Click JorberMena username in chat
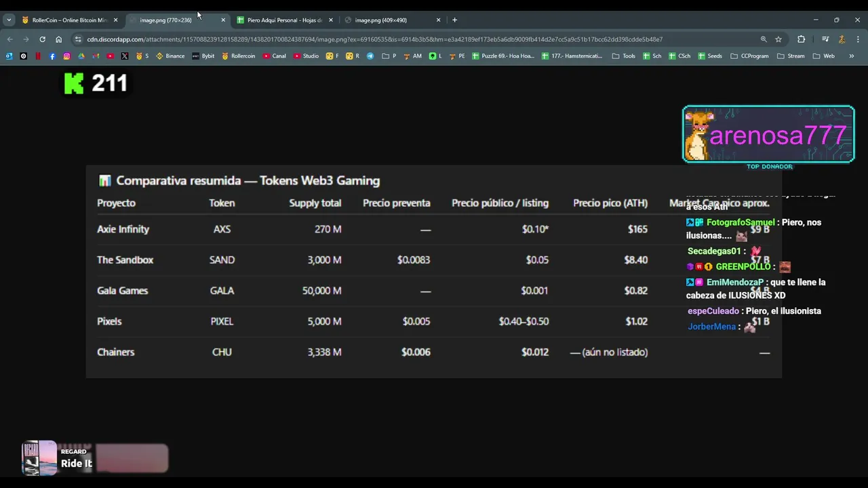The width and height of the screenshot is (868, 488). pyautogui.click(x=712, y=327)
